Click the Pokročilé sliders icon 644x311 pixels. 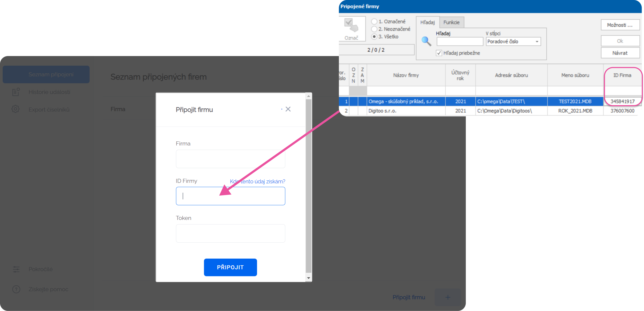[16, 269]
